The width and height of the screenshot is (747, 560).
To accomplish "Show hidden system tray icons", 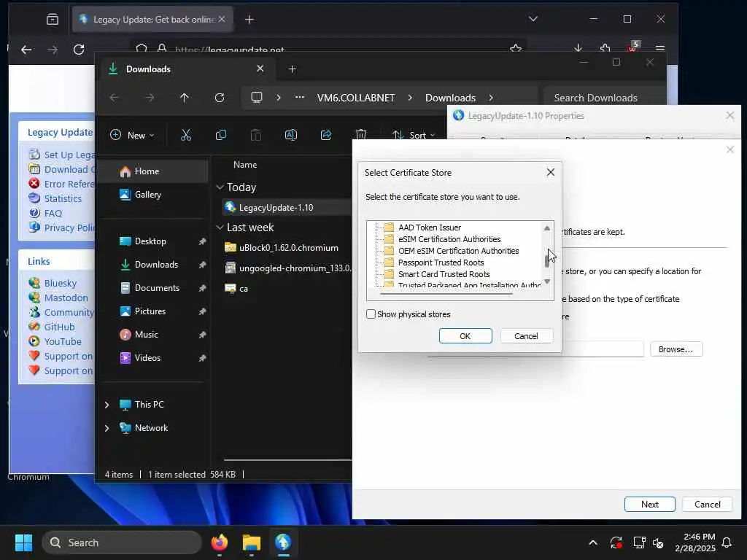I will click(592, 542).
